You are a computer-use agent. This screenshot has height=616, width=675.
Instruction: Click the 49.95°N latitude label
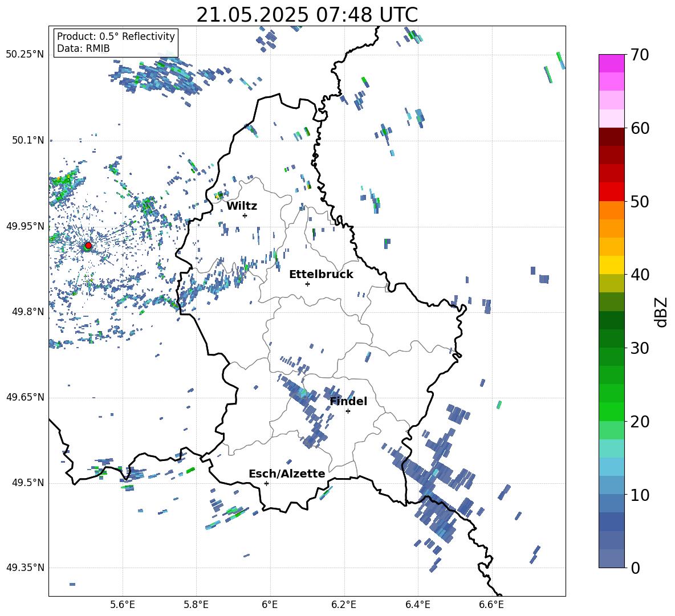25,226
